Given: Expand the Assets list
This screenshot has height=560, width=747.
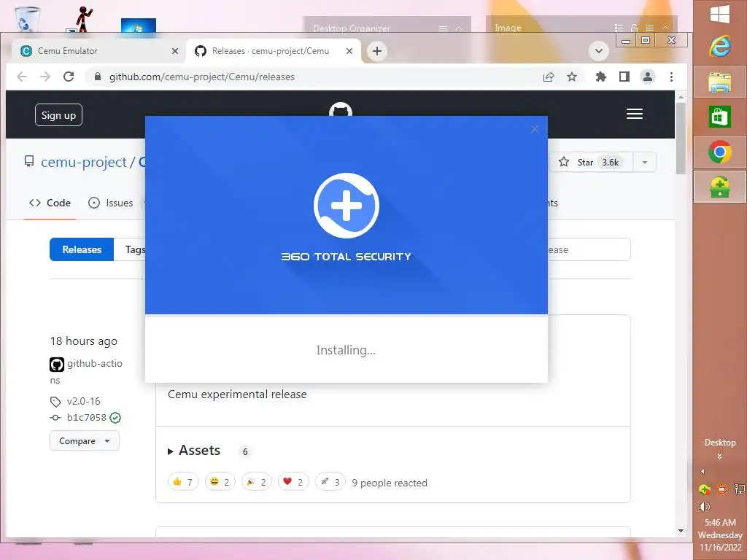Looking at the screenshot, I should 194,451.
